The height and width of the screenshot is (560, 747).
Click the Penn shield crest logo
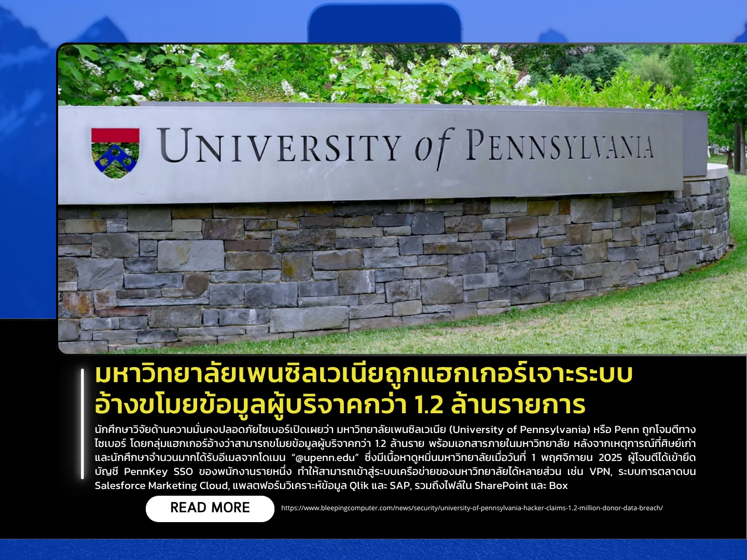115,152
